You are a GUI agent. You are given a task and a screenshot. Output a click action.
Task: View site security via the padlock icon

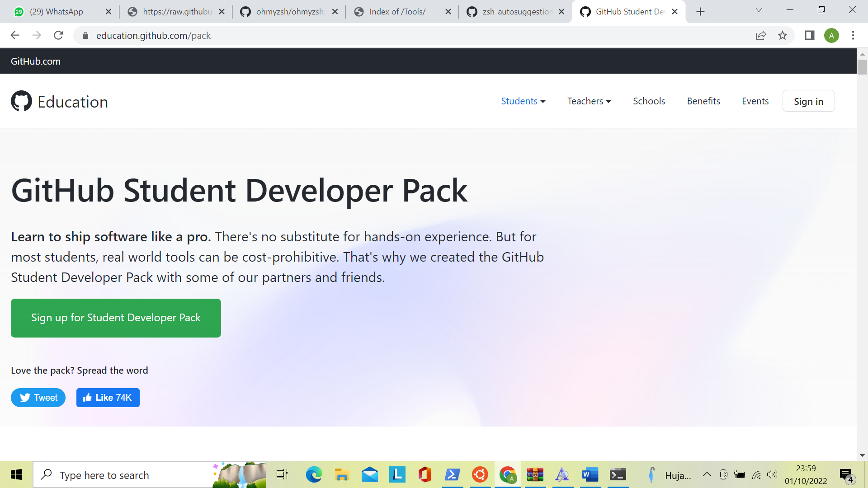[x=85, y=35]
